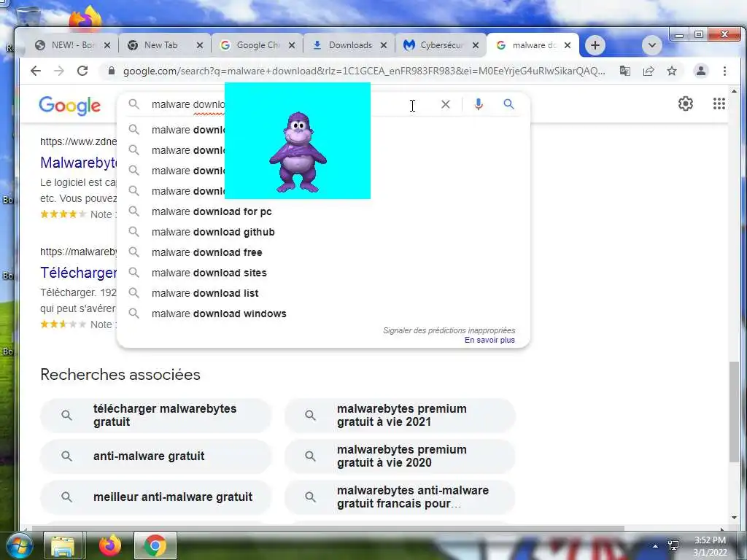747x560 pixels.
Task: Open Google search settings gear
Action: [686, 104]
